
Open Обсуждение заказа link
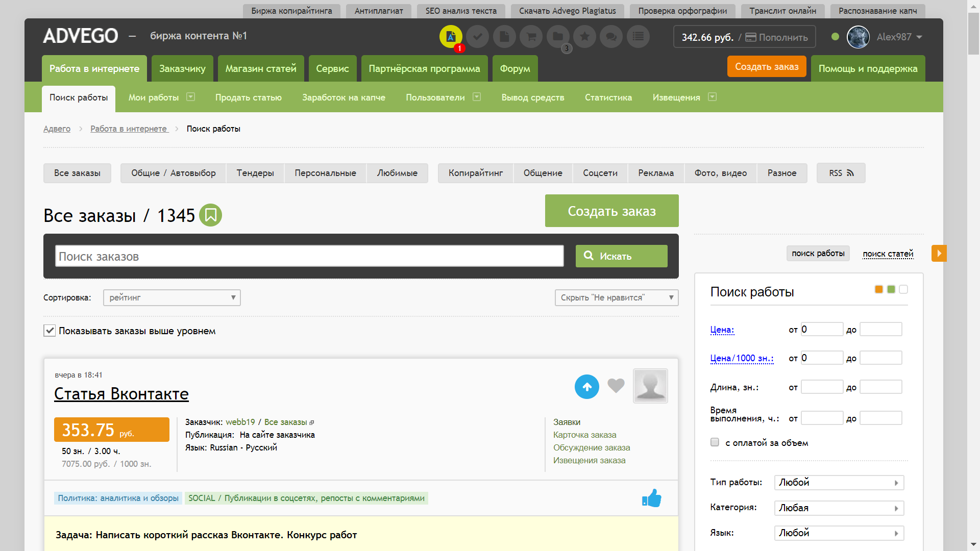click(592, 447)
